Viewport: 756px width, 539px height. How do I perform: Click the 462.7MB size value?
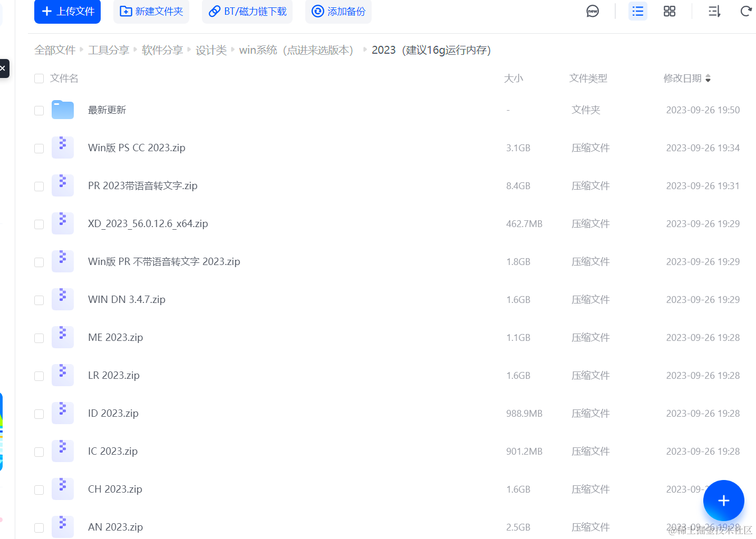click(524, 224)
